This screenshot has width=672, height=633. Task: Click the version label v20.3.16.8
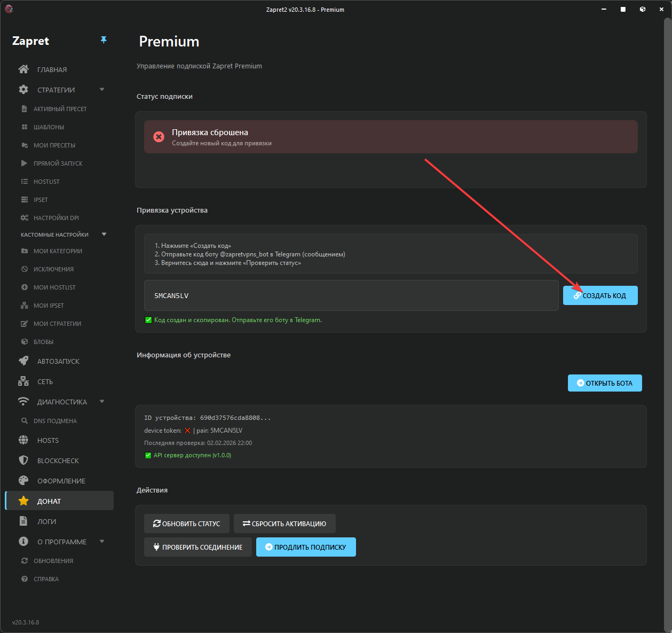(26, 622)
